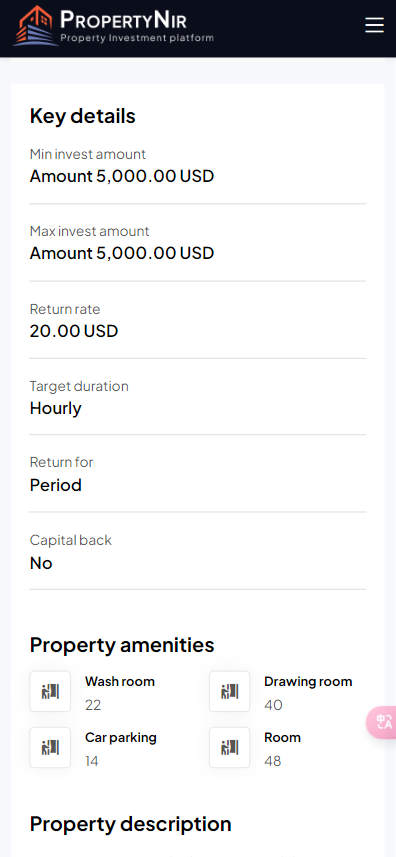Click the Hourly target duration value

click(56, 408)
